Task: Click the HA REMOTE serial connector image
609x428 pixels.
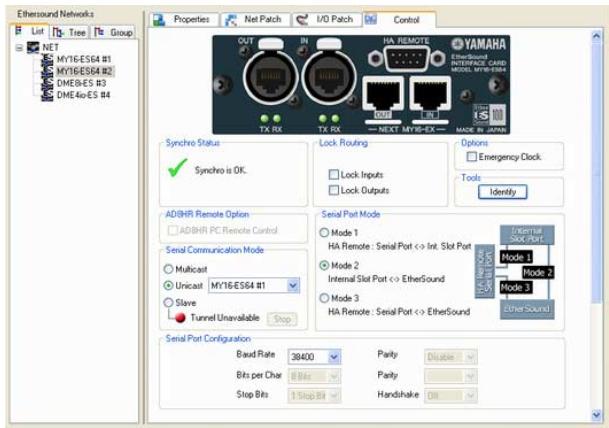Action: coord(406,58)
